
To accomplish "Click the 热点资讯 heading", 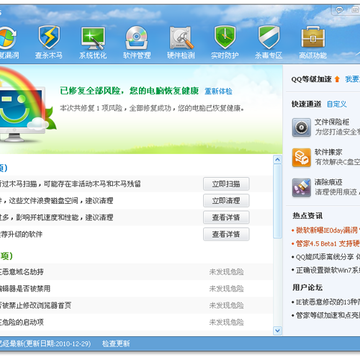I will click(308, 216).
